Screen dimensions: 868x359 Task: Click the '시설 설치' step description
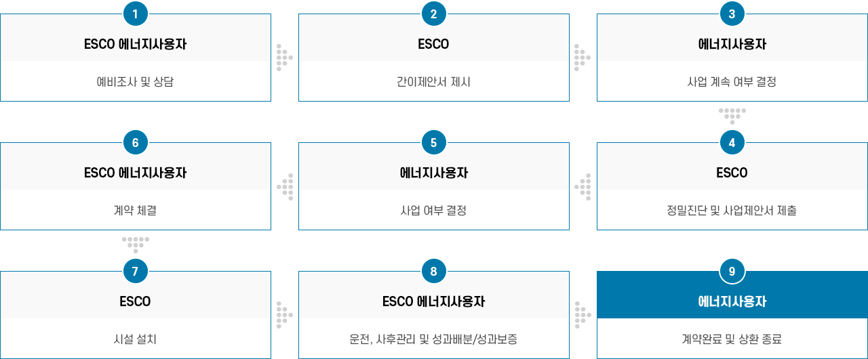(x=136, y=339)
